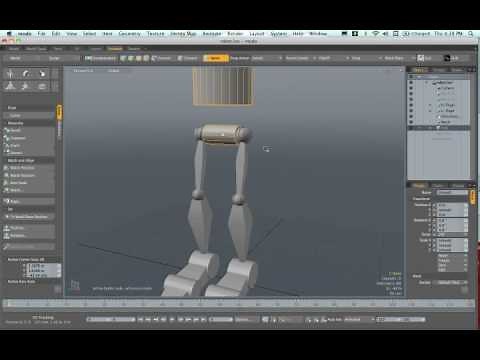Open the Animate menu in menu bar
480x360 pixels.
coord(212,34)
